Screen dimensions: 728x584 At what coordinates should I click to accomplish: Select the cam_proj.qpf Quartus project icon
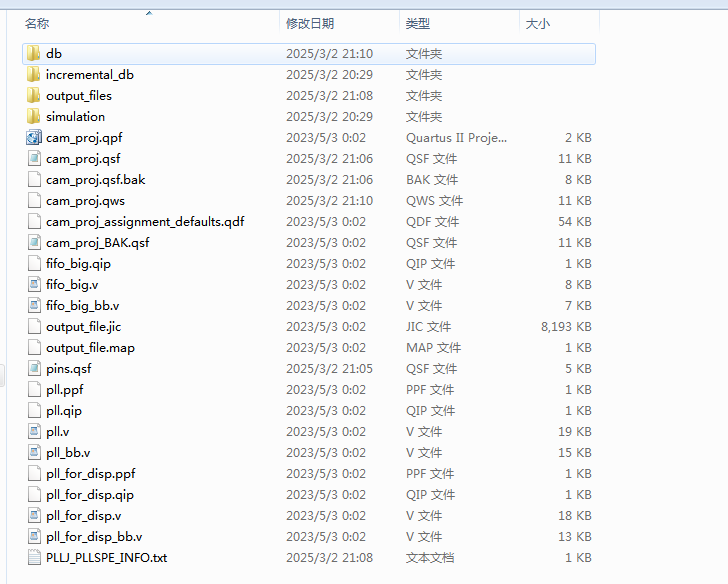[x=34, y=138]
